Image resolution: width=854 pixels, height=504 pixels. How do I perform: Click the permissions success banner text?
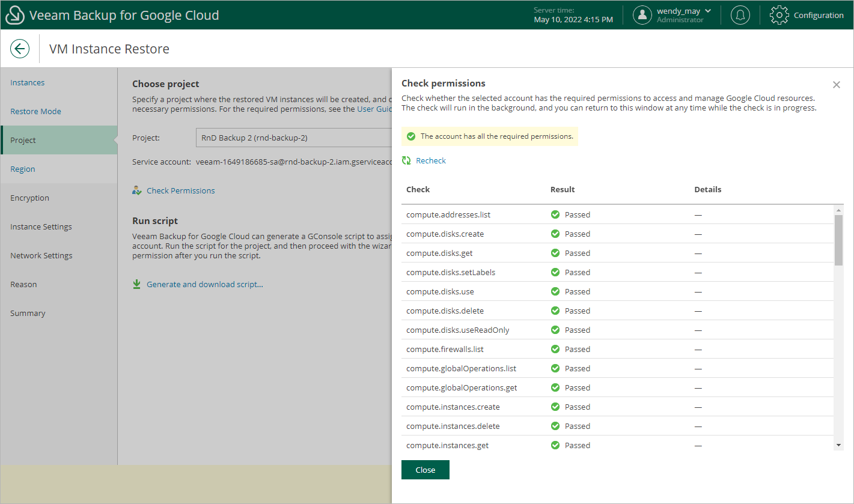click(497, 136)
